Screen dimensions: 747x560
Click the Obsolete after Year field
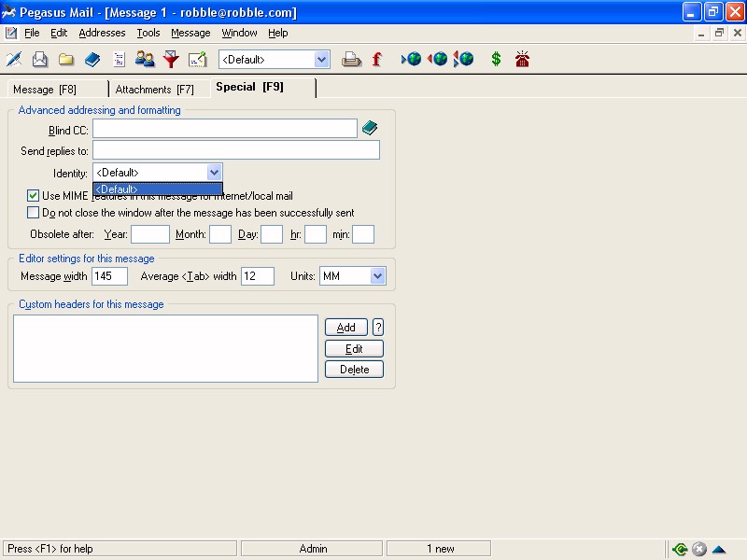click(150, 234)
